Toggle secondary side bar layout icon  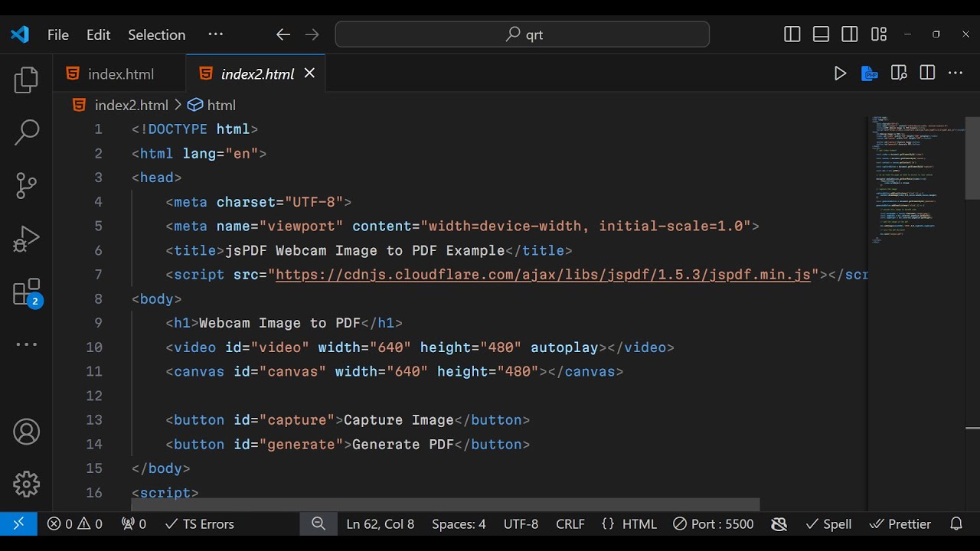click(850, 34)
